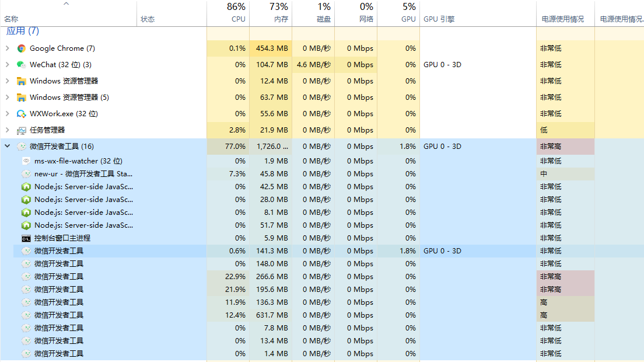Click Windows 资源管理器 (5) folder icon
The height and width of the screenshot is (362, 644).
click(x=22, y=98)
